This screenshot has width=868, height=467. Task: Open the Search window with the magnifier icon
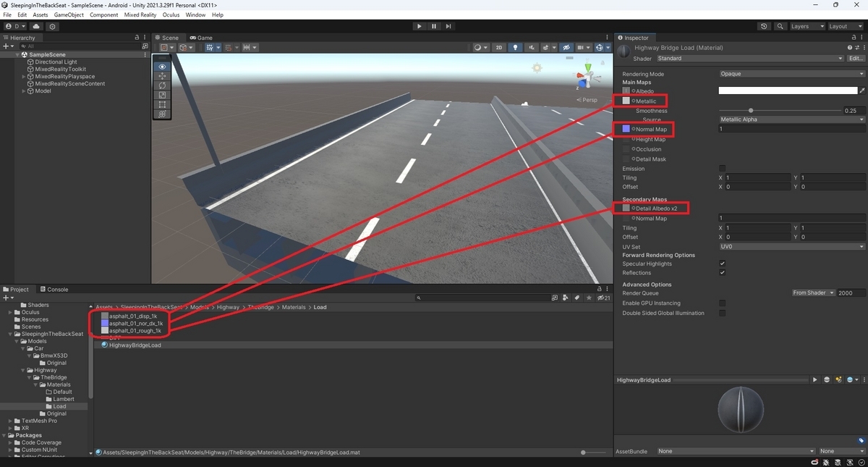pos(780,25)
